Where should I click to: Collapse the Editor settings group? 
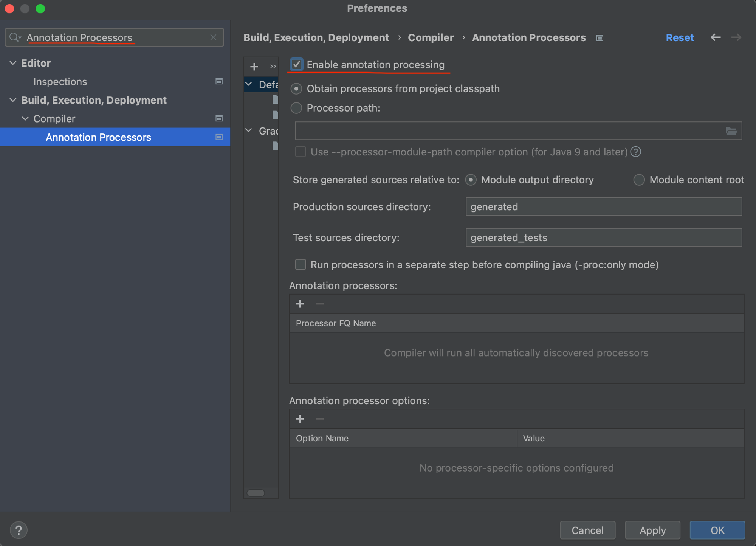point(13,63)
